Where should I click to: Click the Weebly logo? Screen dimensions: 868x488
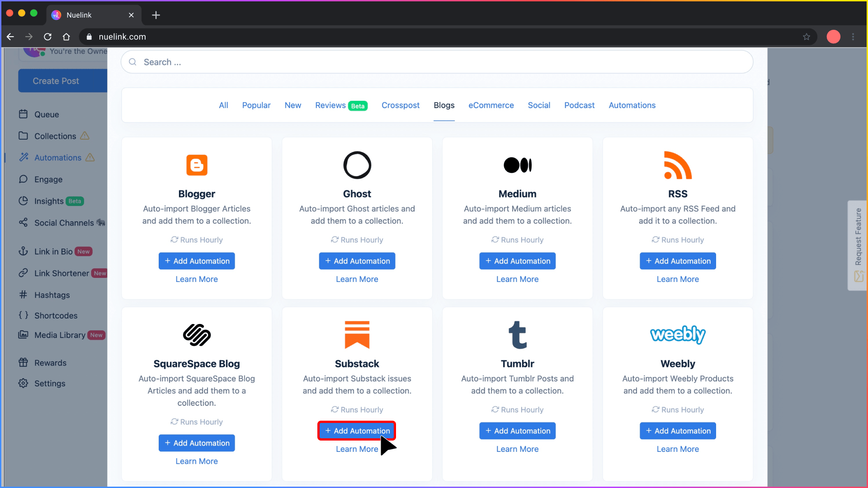tap(678, 335)
